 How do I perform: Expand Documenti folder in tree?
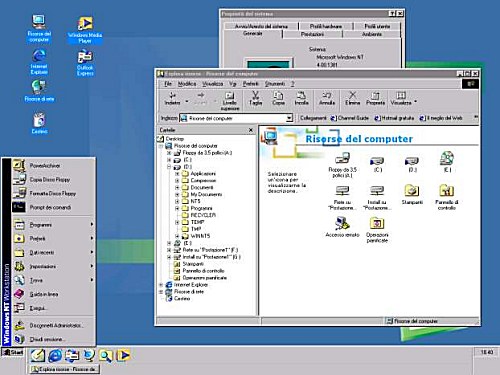click(177, 188)
